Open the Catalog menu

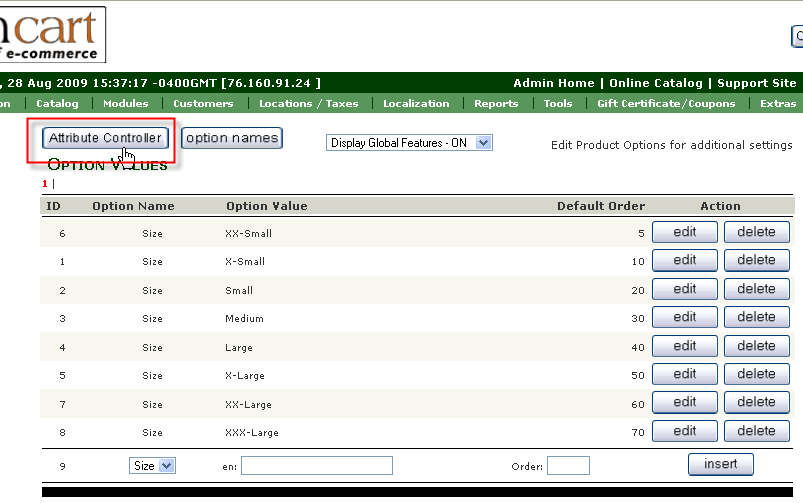57,103
